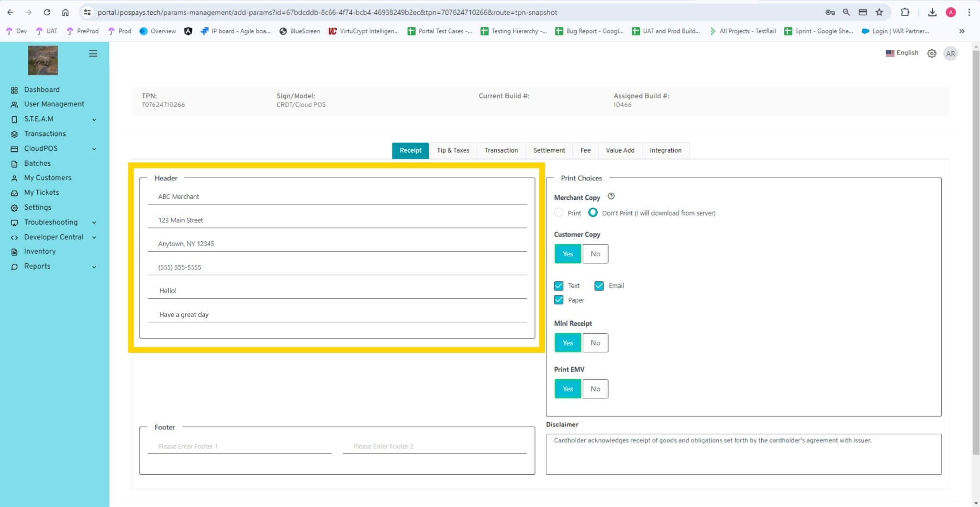Open All Projects - TestRail bookmark

pyautogui.click(x=742, y=31)
